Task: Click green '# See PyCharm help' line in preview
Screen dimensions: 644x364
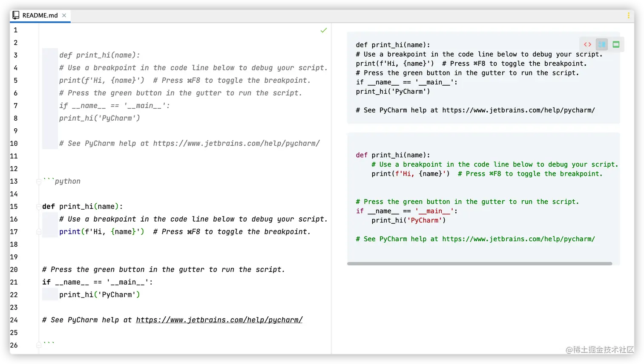Action: [x=475, y=239]
